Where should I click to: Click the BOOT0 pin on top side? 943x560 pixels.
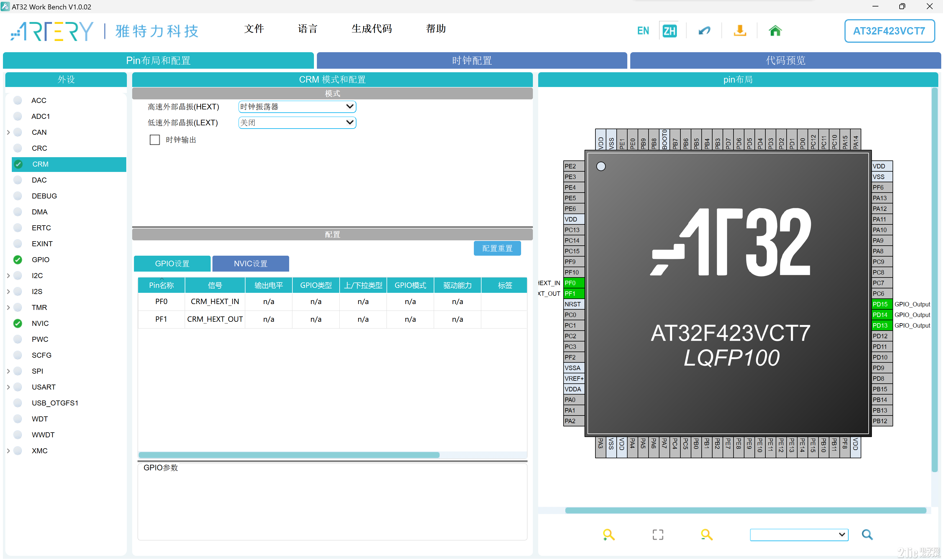click(664, 139)
